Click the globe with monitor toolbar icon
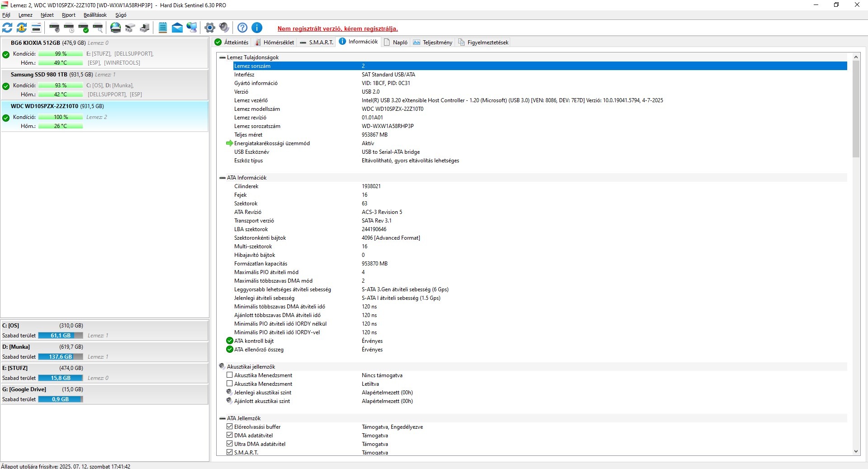The height and width of the screenshot is (469, 868). click(192, 28)
